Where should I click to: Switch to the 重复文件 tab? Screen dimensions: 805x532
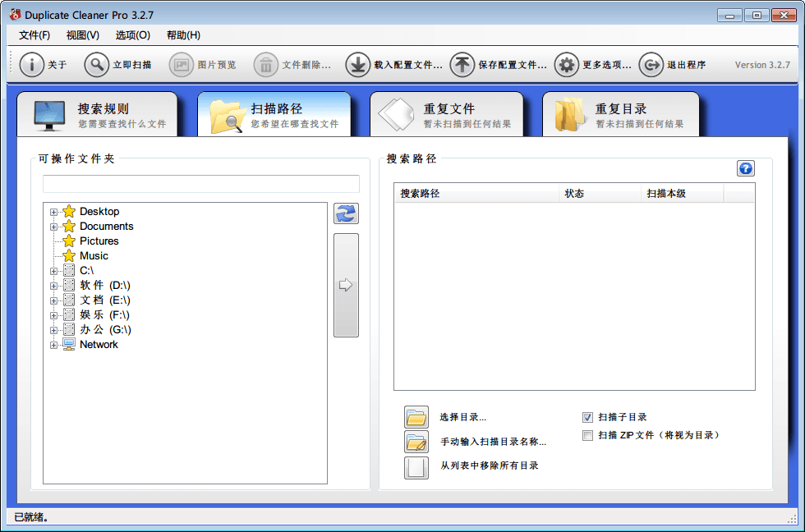click(447, 114)
